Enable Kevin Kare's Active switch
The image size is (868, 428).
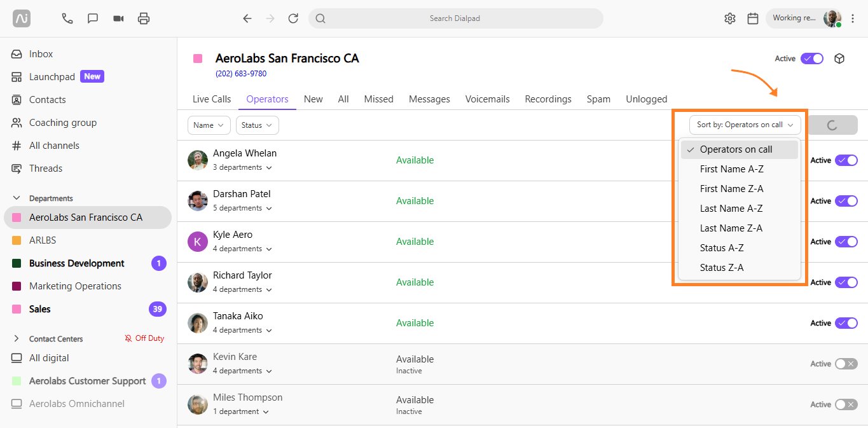tap(846, 364)
